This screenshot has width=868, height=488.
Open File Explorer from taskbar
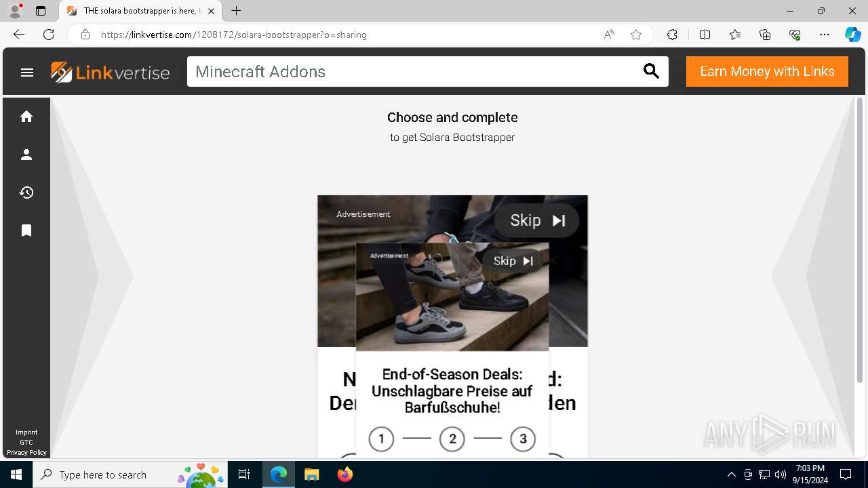pyautogui.click(x=311, y=474)
